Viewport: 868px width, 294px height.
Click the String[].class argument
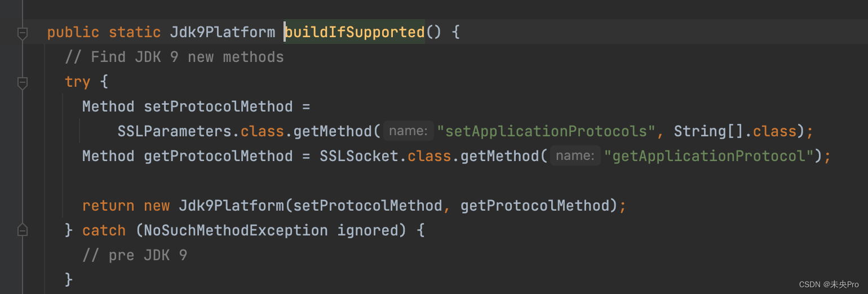735,131
